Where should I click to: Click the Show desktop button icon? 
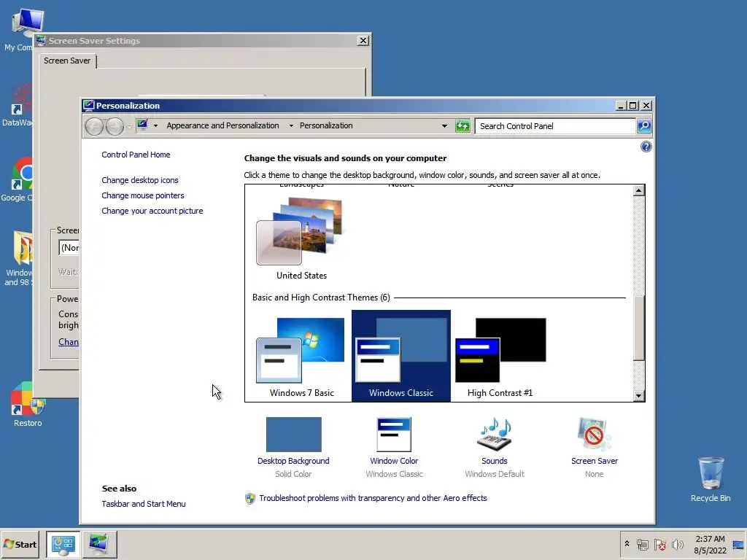738,544
